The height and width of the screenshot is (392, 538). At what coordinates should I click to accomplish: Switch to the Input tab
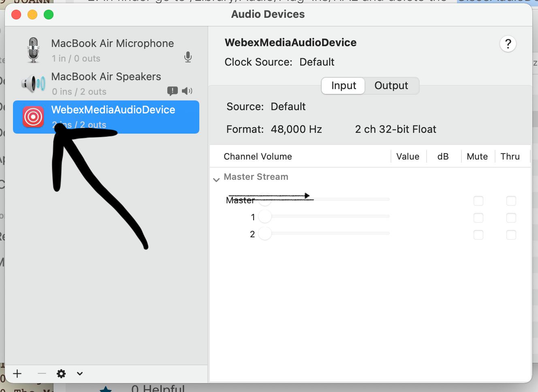344,85
